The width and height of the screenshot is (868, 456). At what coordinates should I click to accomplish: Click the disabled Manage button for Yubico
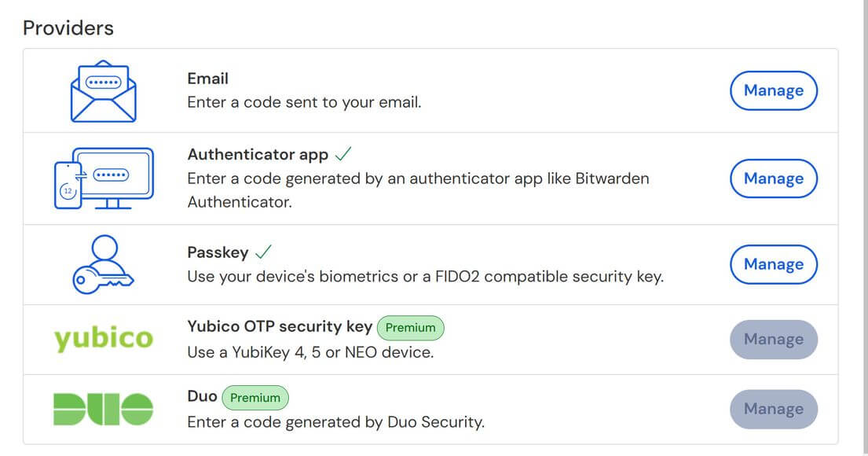point(773,339)
